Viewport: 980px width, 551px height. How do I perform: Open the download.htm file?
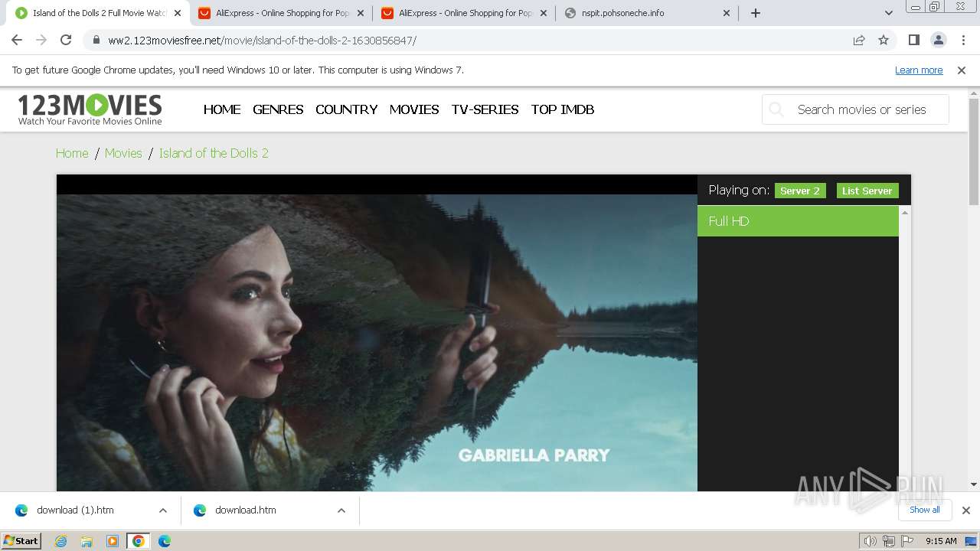tap(245, 510)
